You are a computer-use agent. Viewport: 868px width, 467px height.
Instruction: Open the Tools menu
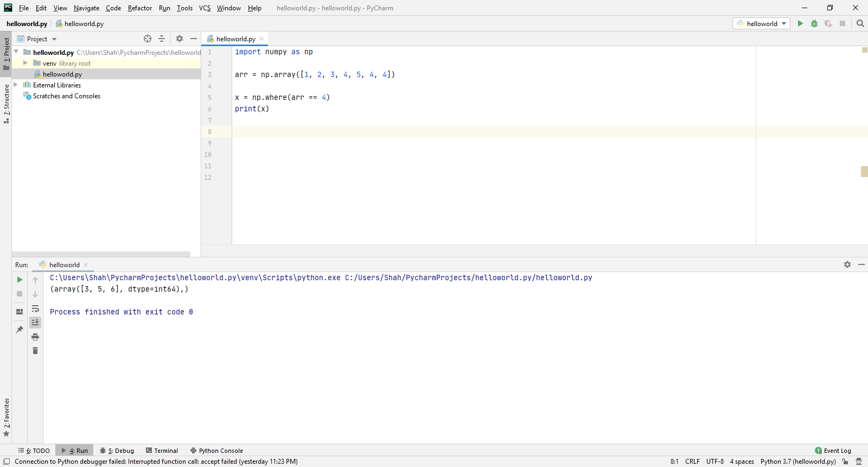pyautogui.click(x=184, y=8)
